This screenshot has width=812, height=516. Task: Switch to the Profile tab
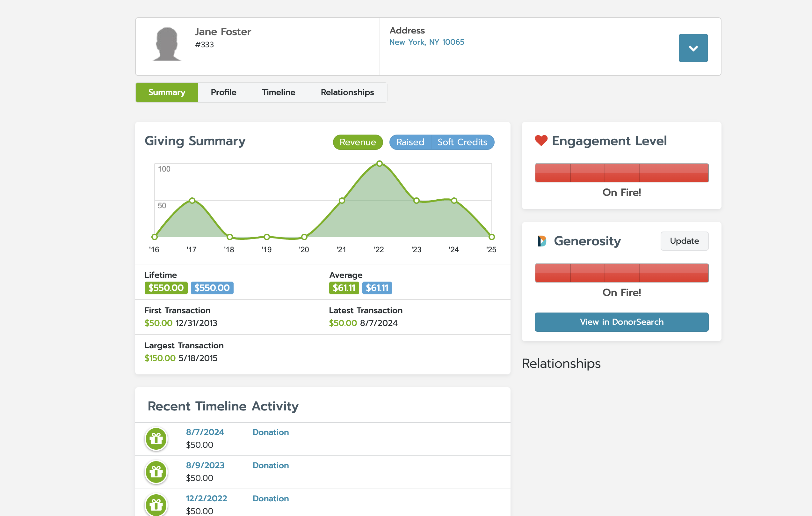point(224,92)
